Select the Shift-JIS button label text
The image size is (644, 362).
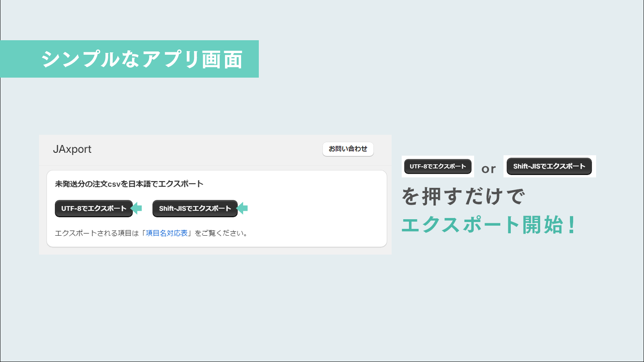point(195,208)
